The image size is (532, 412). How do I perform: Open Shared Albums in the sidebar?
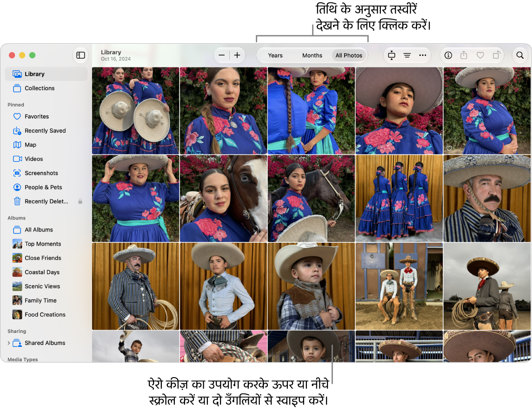(x=46, y=343)
